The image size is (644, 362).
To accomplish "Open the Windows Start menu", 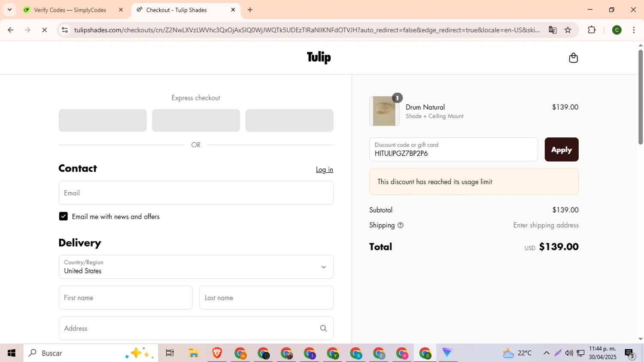I will pos(12,353).
